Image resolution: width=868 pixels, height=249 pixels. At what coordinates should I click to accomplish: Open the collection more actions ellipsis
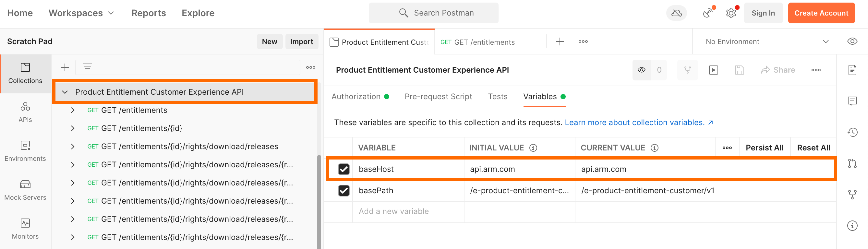(x=816, y=70)
